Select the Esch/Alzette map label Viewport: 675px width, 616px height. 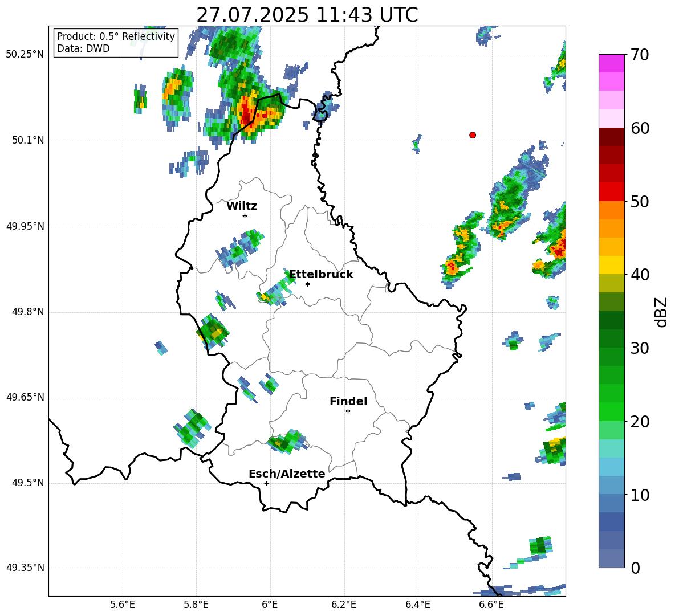point(287,474)
